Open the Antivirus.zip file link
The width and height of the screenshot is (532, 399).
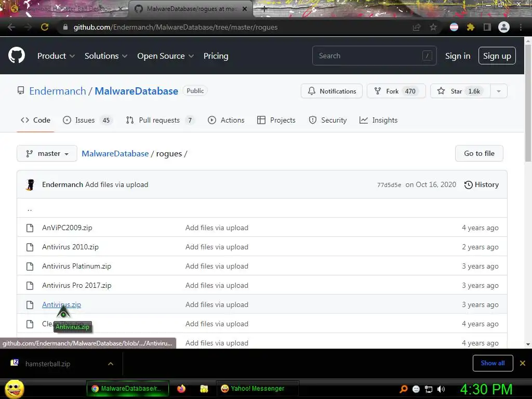coord(61,304)
